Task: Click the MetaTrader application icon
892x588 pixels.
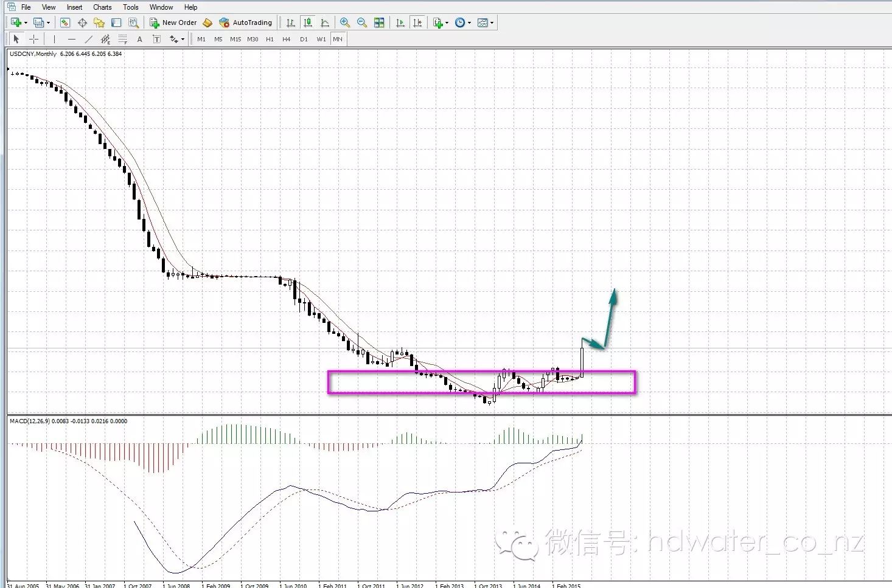Action: 12,7
